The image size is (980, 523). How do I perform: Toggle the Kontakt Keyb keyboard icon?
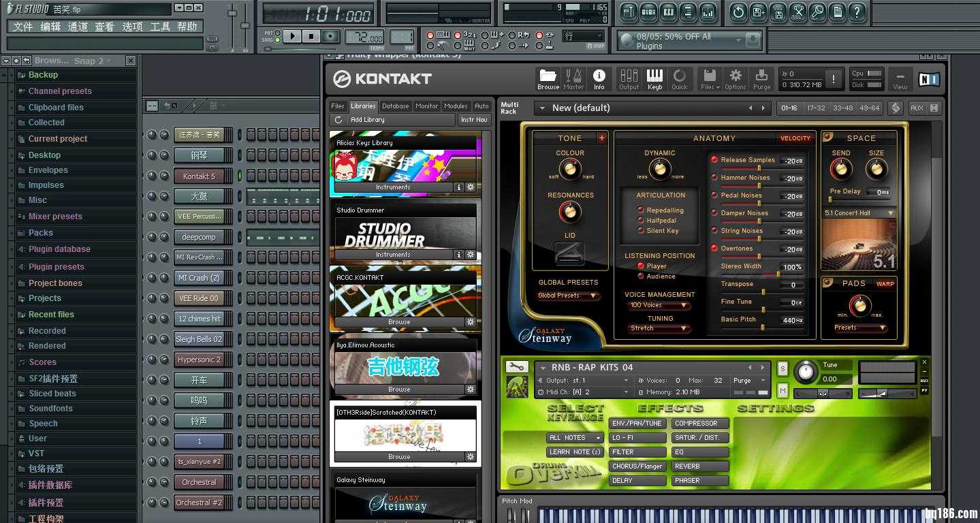654,79
